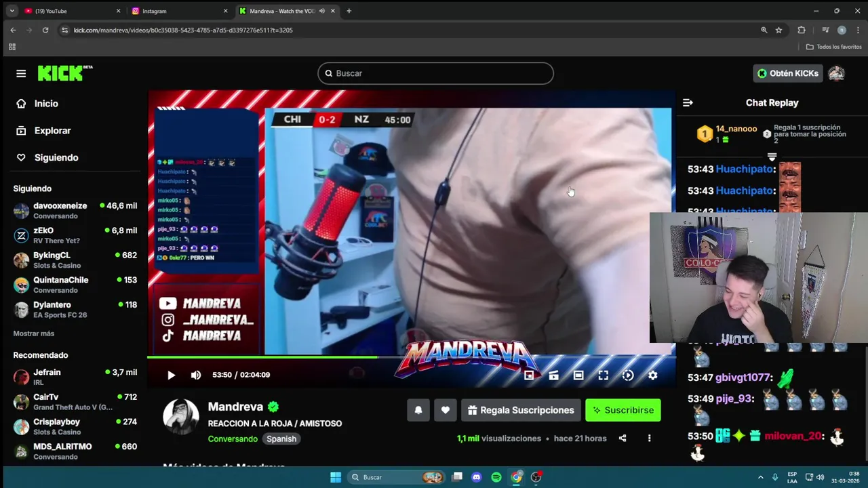Open MDS_ALRITMO recommended channel

[75, 451]
